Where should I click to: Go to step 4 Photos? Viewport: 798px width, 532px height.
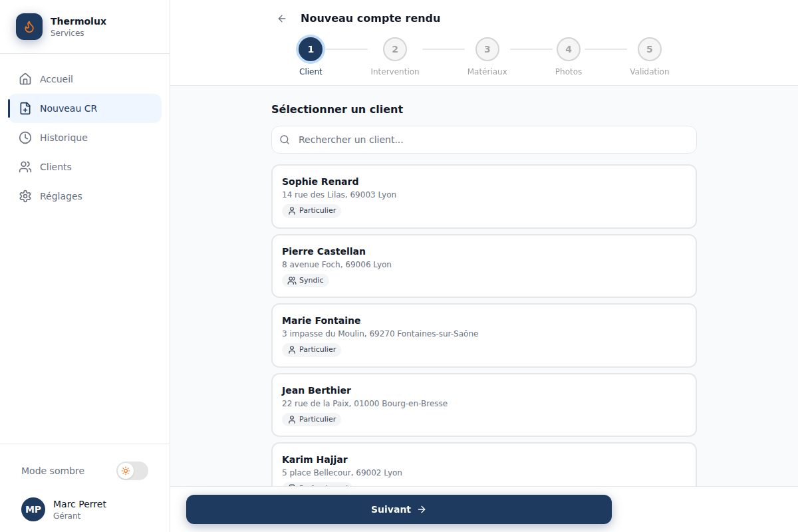[569, 49]
